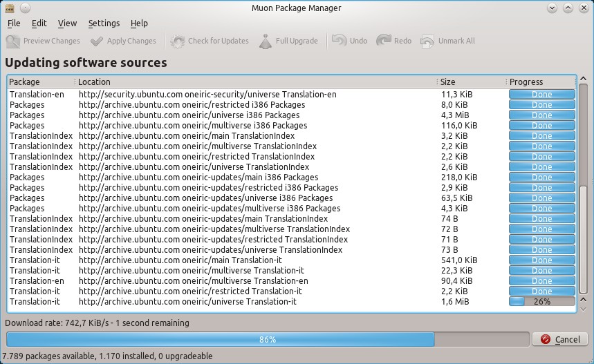The image size is (594, 364).
Task: Click the Apply Changes checkmark icon
Action: click(x=97, y=41)
